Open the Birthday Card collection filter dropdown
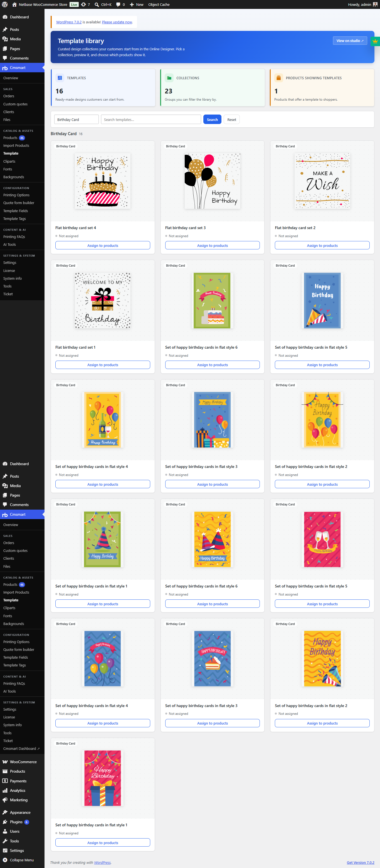The height and width of the screenshot is (868, 380). [76, 119]
